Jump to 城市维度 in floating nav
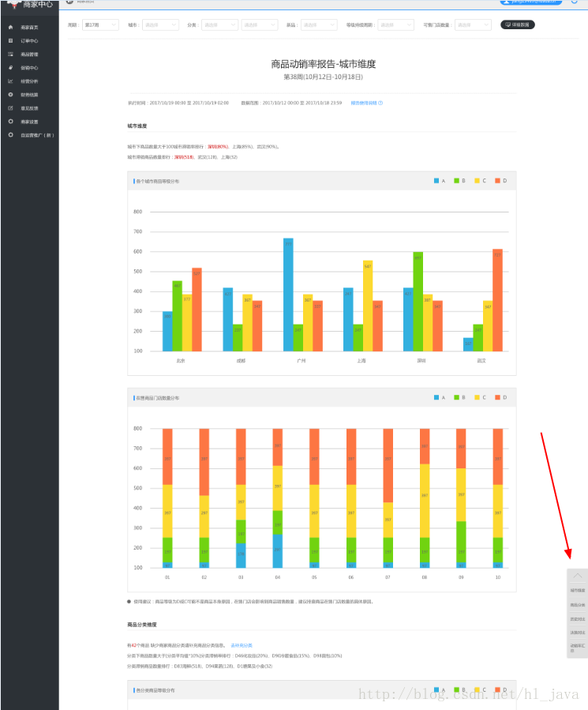The width and height of the screenshot is (588, 710). 578,591
